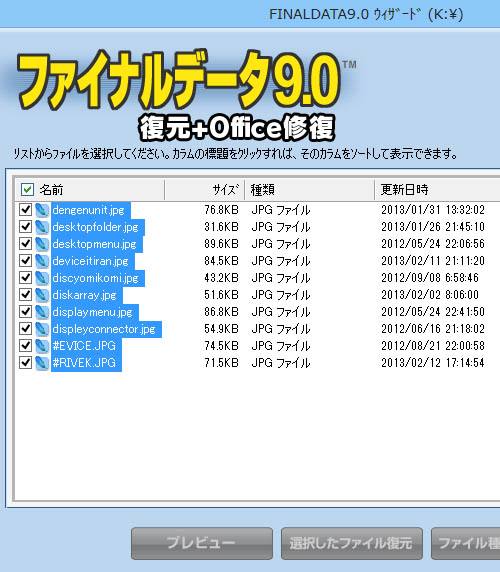Toggle the diskarray.jpg checkbox
Viewport: 500px width, 572px height.
pos(26,295)
